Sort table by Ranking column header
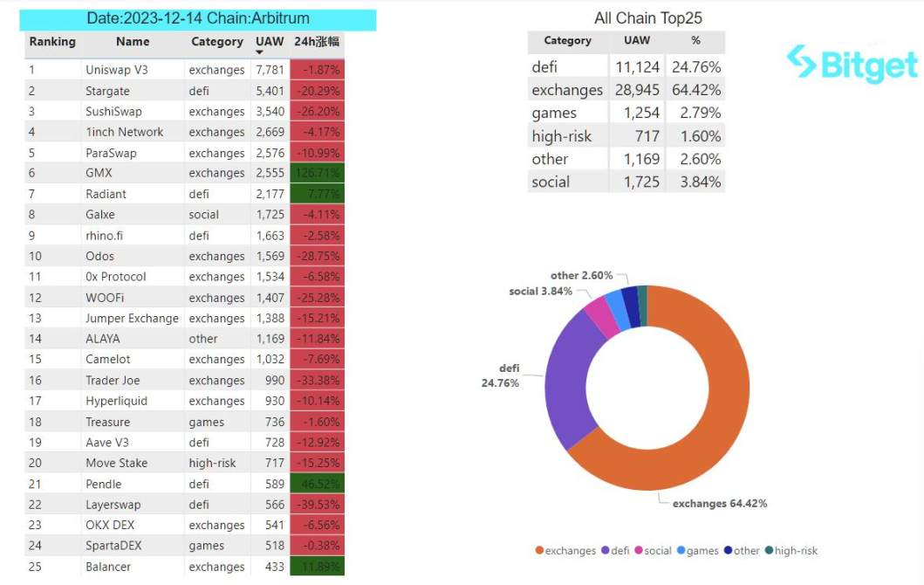924x585 pixels. pyautogui.click(x=52, y=42)
